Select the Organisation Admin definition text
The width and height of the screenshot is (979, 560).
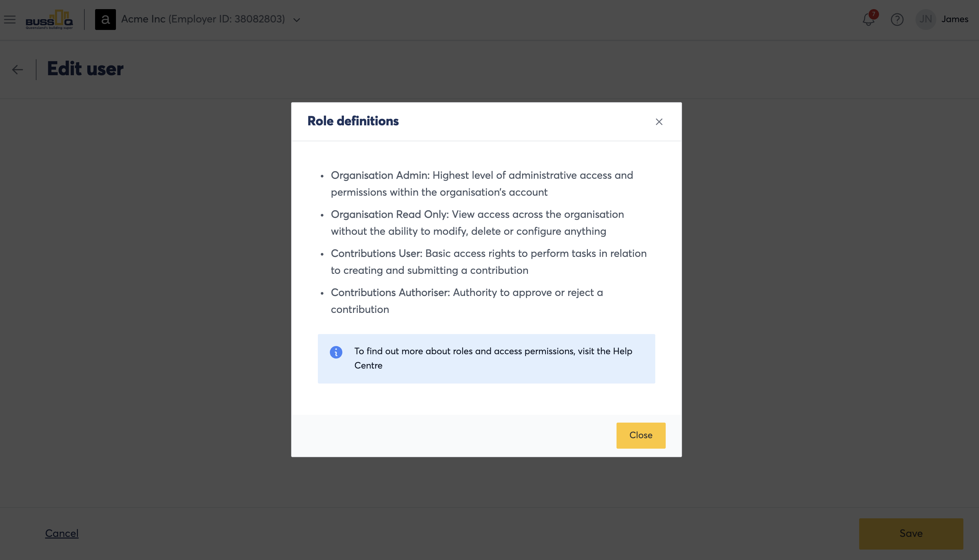482,183
